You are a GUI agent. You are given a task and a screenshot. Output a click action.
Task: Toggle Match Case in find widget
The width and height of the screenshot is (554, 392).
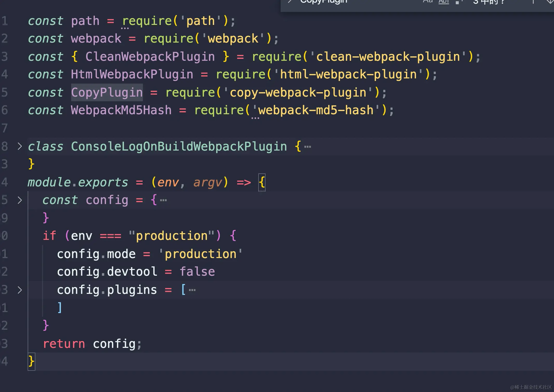(428, 1)
